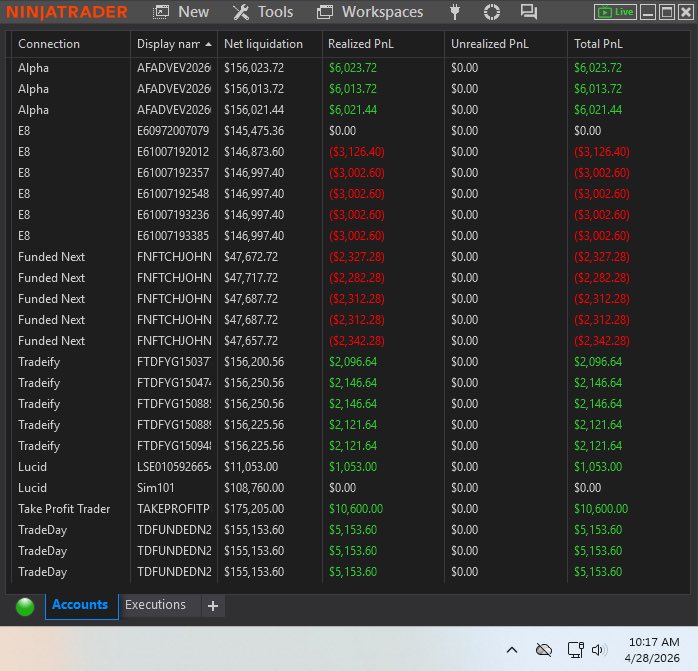Viewport: 698px width, 671px height.
Task: Click the cloud sync off tray icon
Action: (x=544, y=650)
